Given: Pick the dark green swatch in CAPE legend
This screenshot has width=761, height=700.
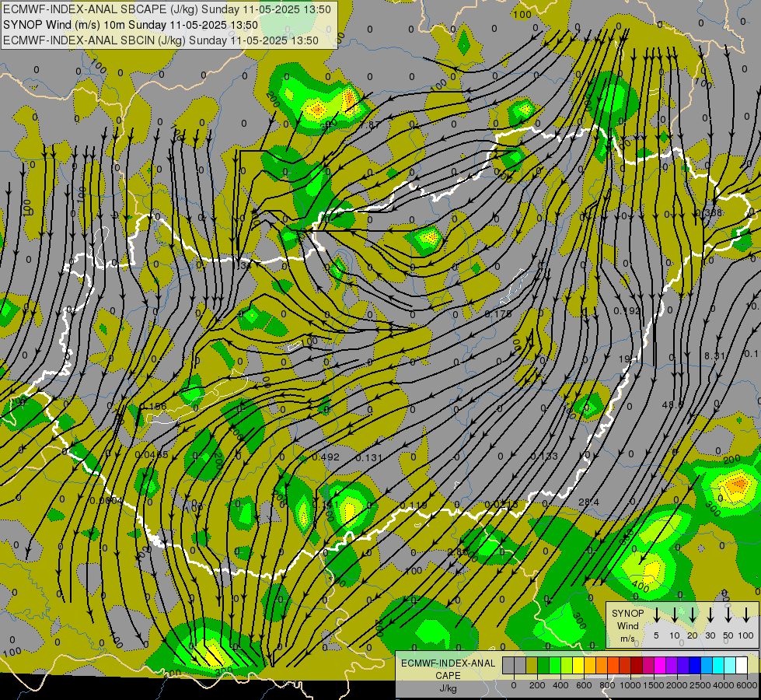Looking at the screenshot, I should pyautogui.click(x=543, y=665).
